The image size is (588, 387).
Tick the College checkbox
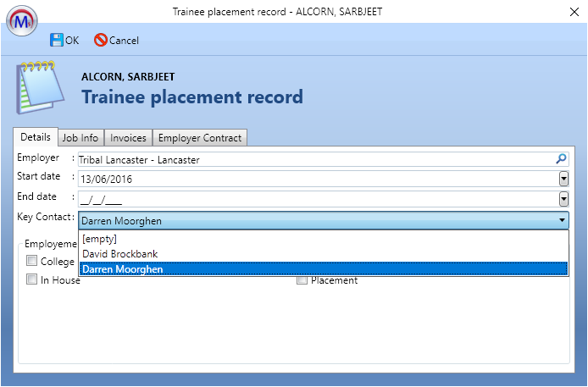pos(32,261)
